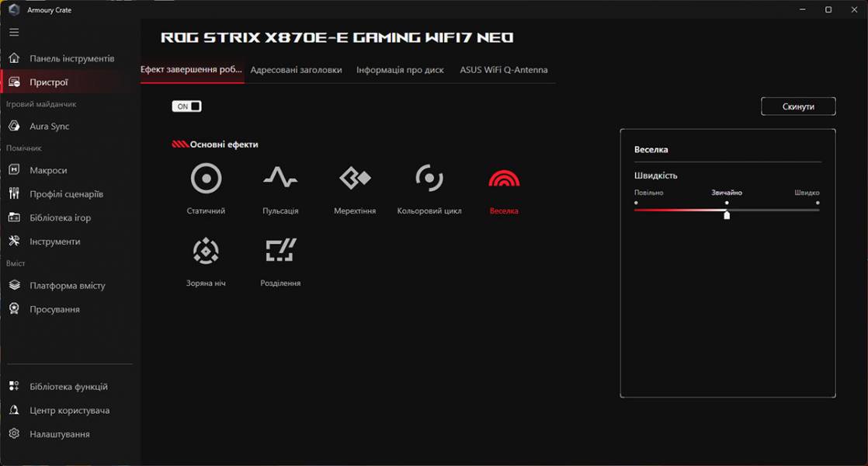The height and width of the screenshot is (466, 868).
Task: Select the Розділення effect icon
Action: [280, 250]
